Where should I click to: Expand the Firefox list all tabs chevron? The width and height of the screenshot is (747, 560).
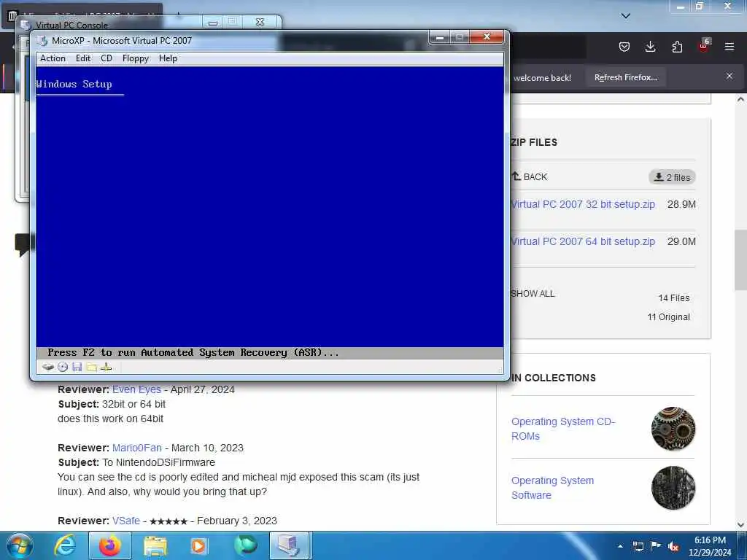point(626,16)
